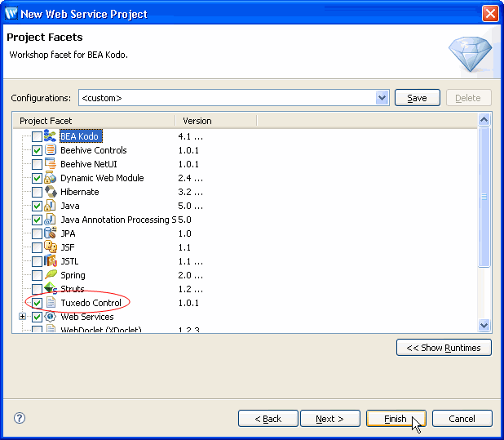Click the Show Runtimes button

tap(444, 348)
